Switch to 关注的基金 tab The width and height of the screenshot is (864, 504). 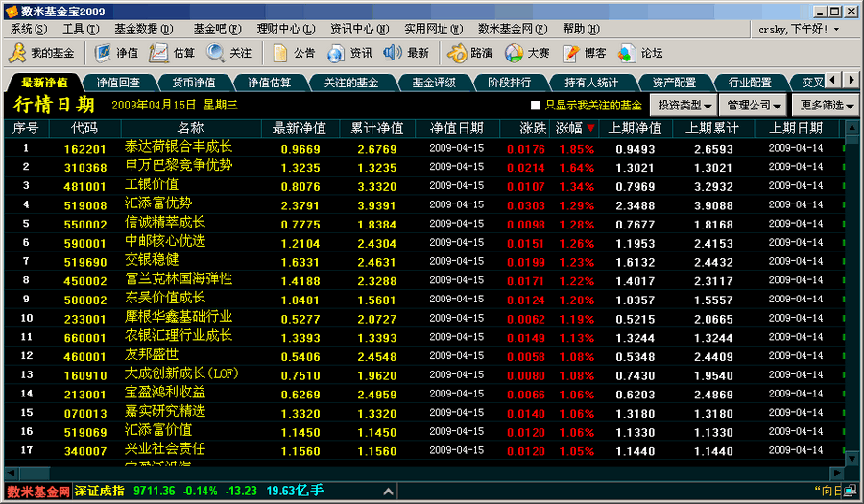pyautogui.click(x=351, y=83)
